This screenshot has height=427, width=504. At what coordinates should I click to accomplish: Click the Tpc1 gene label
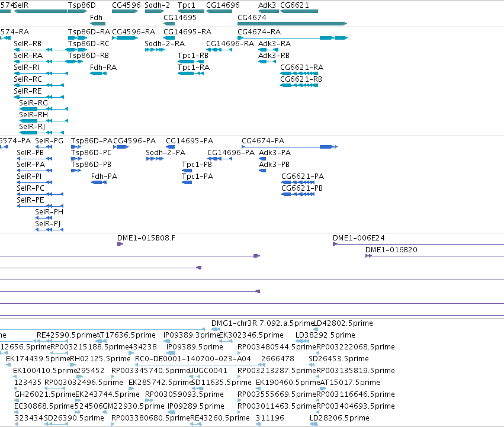pos(187,5)
